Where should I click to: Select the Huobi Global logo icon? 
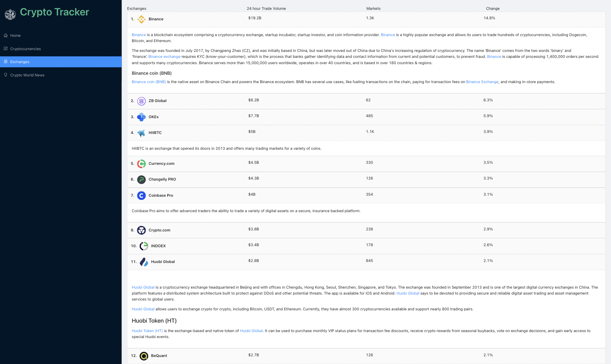coord(144,262)
